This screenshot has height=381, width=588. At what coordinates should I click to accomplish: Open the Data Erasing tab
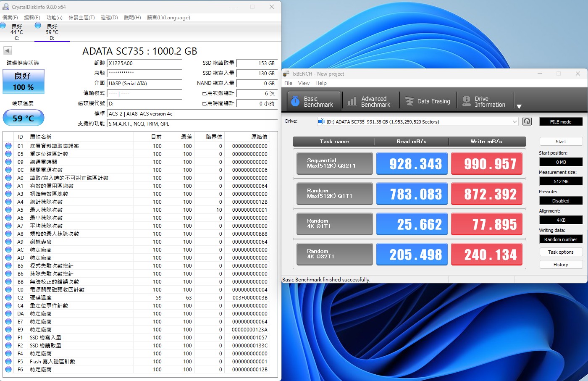[428, 101]
